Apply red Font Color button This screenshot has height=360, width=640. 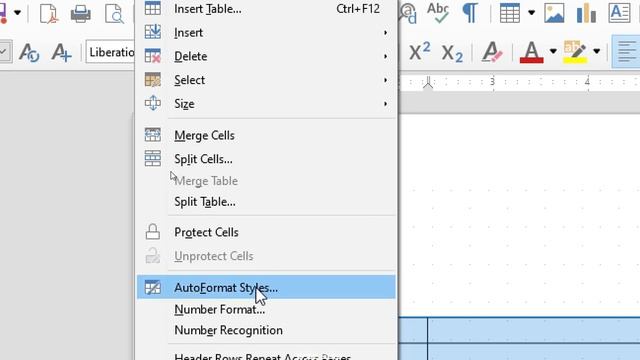[531, 52]
